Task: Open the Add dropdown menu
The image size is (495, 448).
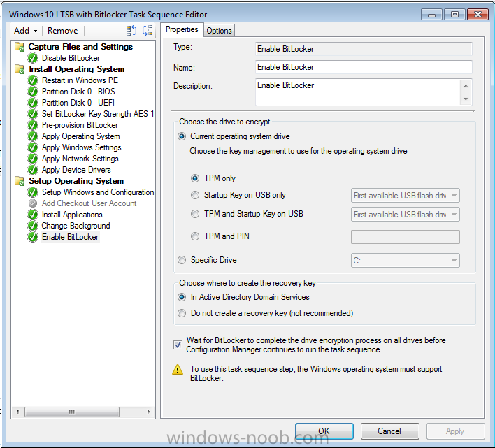Action: pyautogui.click(x=26, y=31)
